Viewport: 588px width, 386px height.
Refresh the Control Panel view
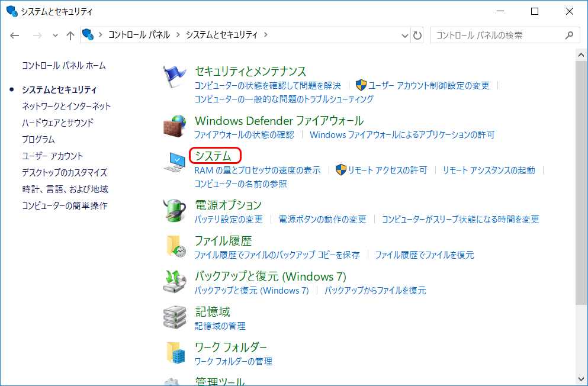pyautogui.click(x=417, y=36)
